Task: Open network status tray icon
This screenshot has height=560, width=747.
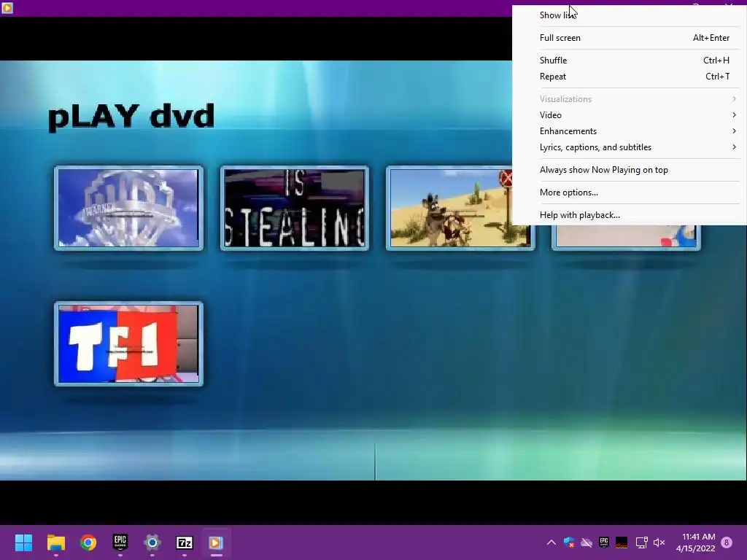Action: point(641,542)
